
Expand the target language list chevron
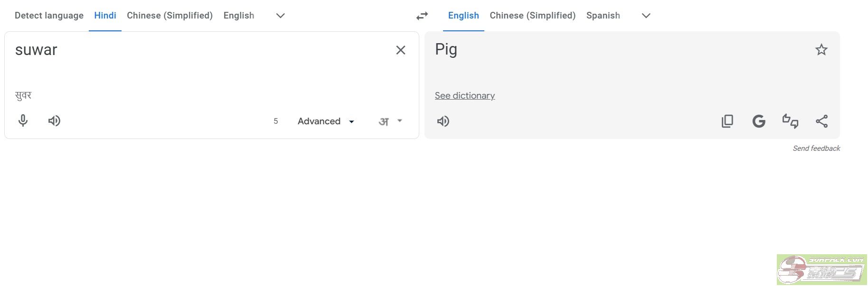point(646,16)
